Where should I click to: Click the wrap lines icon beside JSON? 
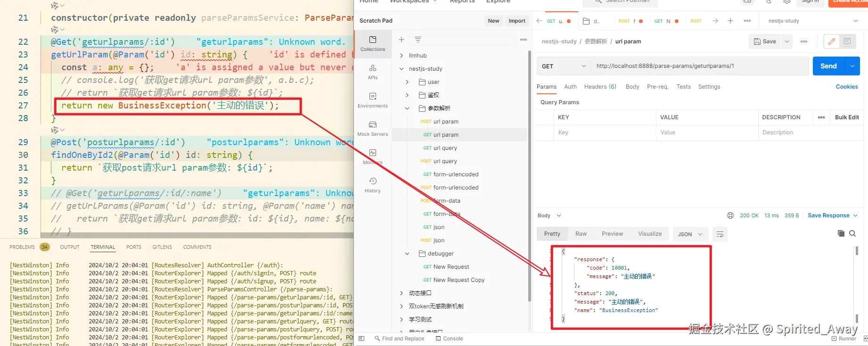[720, 234]
